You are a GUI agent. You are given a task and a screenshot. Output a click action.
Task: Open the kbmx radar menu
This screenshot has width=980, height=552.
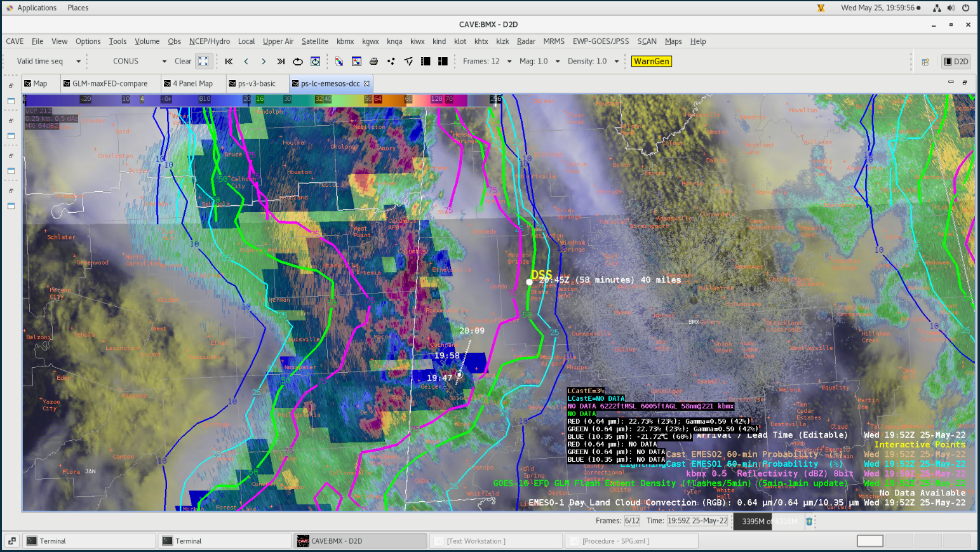click(x=345, y=41)
